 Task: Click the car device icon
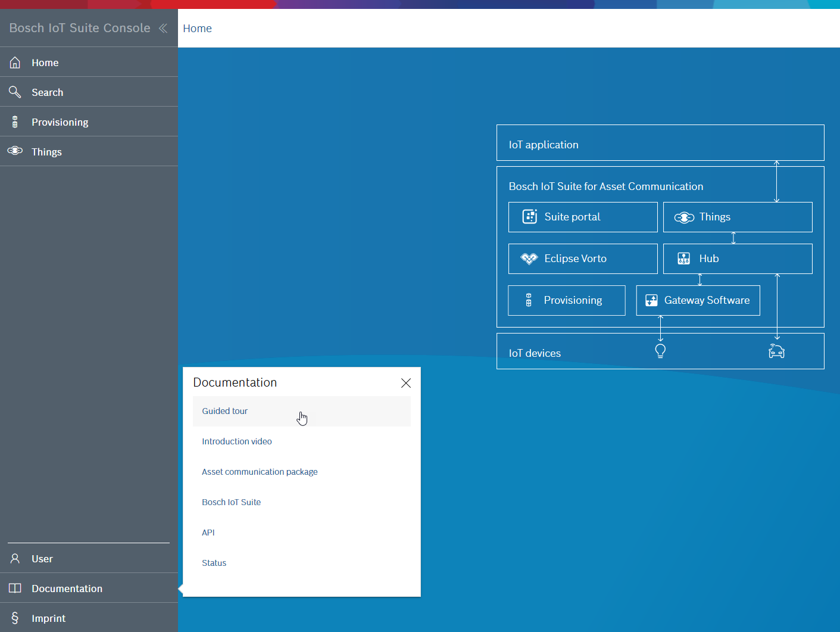tap(777, 351)
